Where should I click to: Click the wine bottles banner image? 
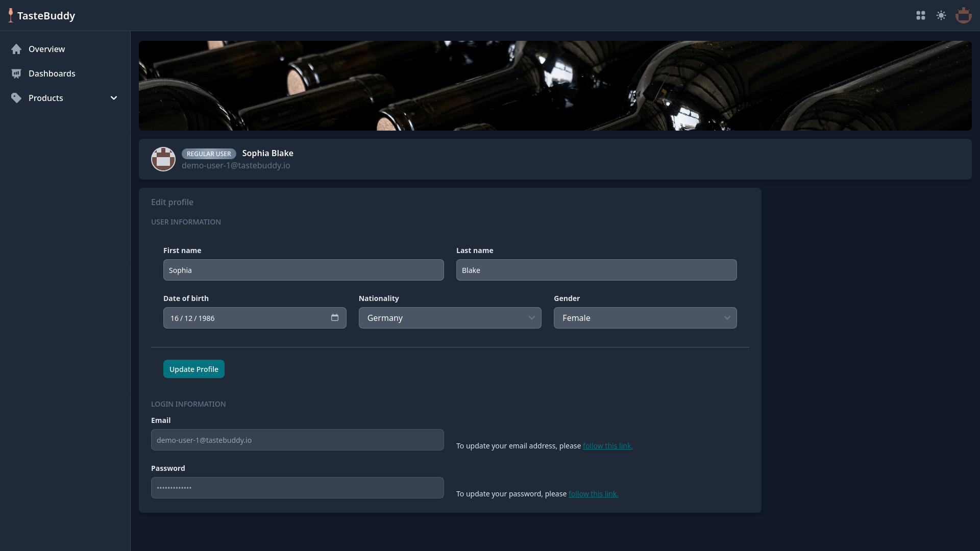coord(555,86)
